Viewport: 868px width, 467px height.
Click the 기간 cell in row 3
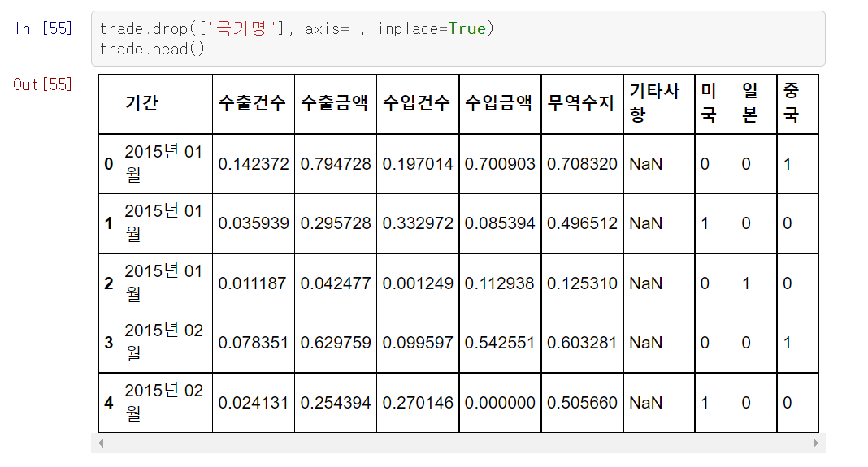(164, 343)
